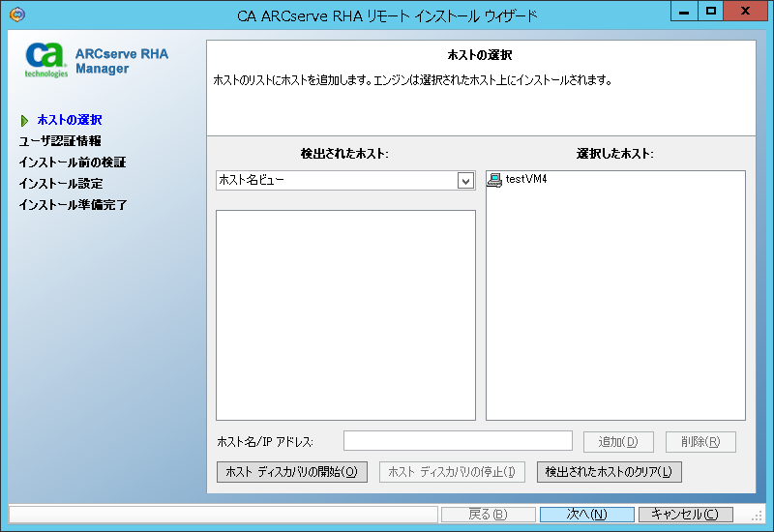Screen dimensions: 774x532
Task: Select the ユーザ認証情報 wizard step
Action: tap(60, 141)
